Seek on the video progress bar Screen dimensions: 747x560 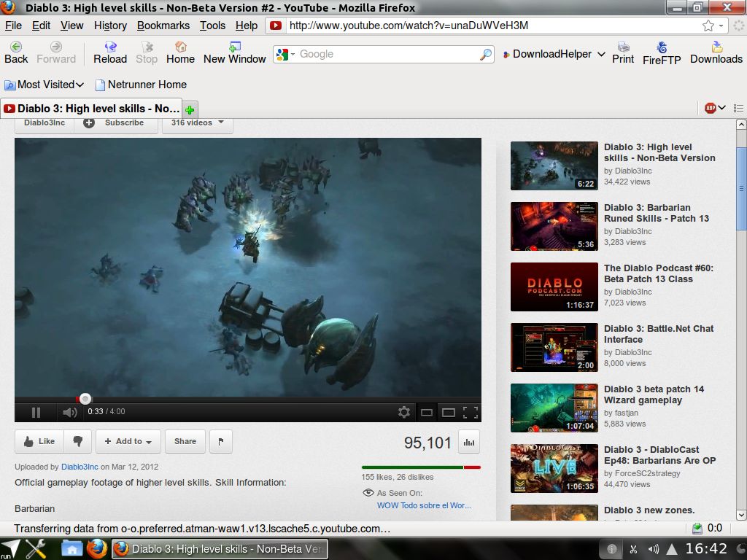pos(248,400)
